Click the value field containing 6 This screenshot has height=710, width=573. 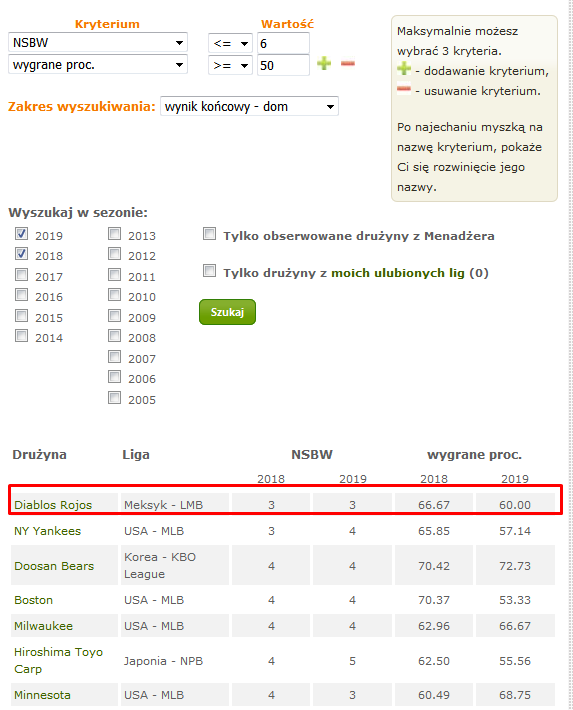pyautogui.click(x=283, y=43)
